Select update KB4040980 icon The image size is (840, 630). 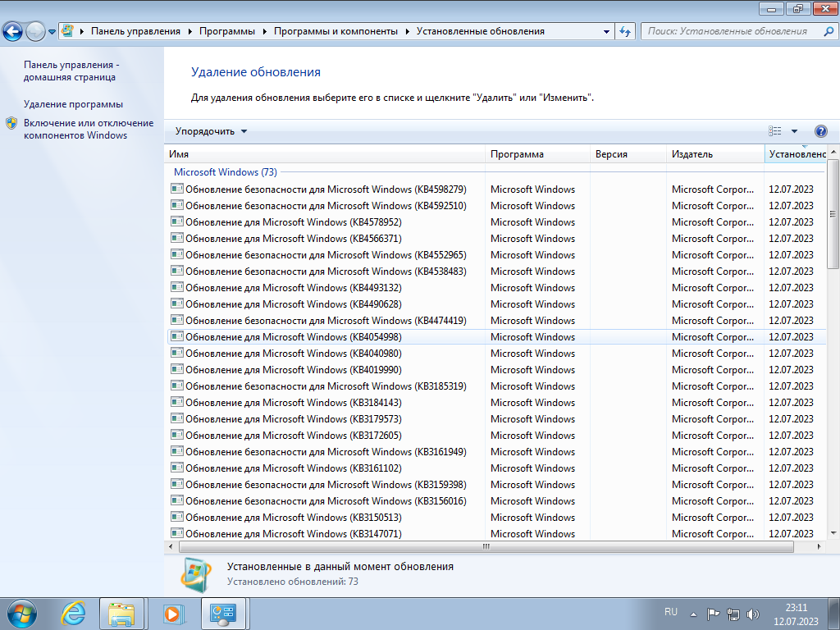pyautogui.click(x=177, y=353)
